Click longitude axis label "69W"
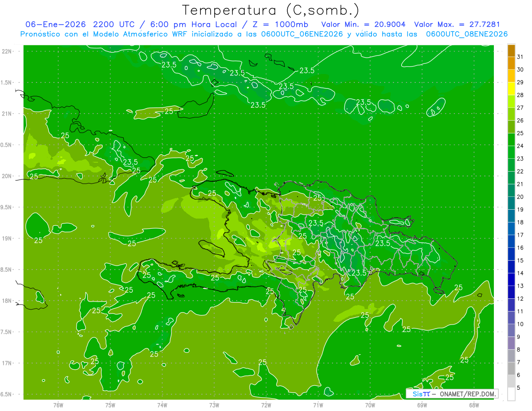The width and height of the screenshot is (532, 411). 422,405
